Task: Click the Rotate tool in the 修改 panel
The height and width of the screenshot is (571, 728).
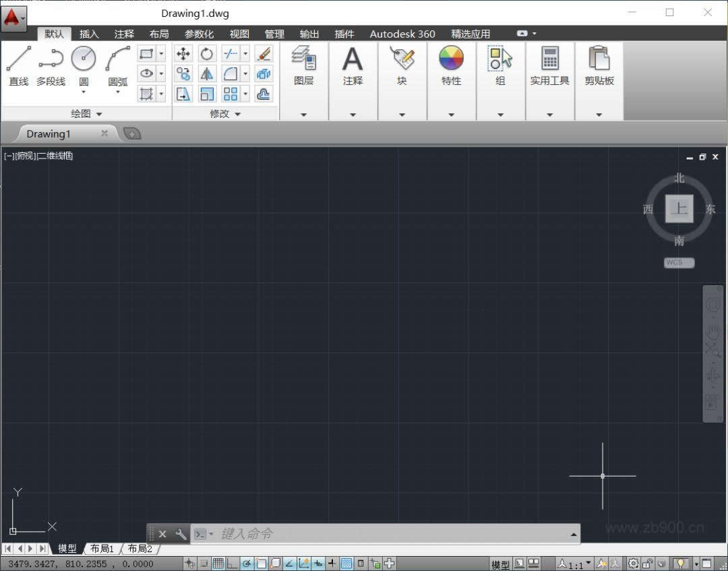Action: 206,54
